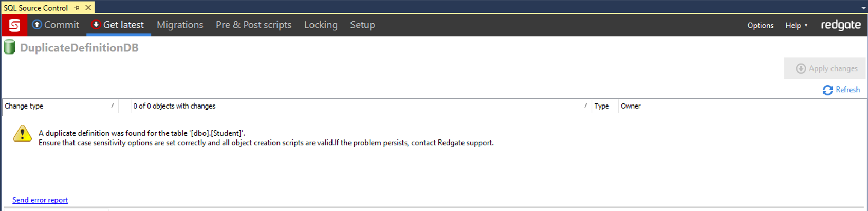Screen dimensions: 868x211
Task: Click the Send error report link
Action: [x=40, y=200]
